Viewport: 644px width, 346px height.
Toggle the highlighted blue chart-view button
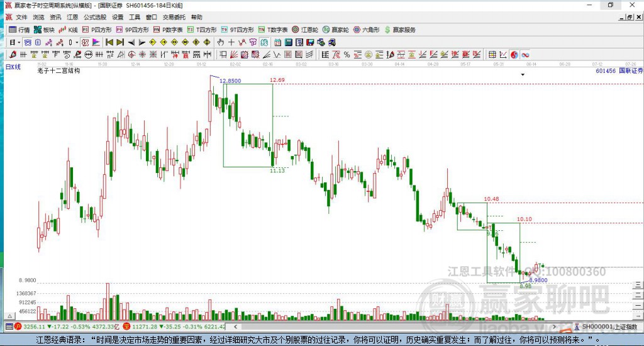pos(28,42)
